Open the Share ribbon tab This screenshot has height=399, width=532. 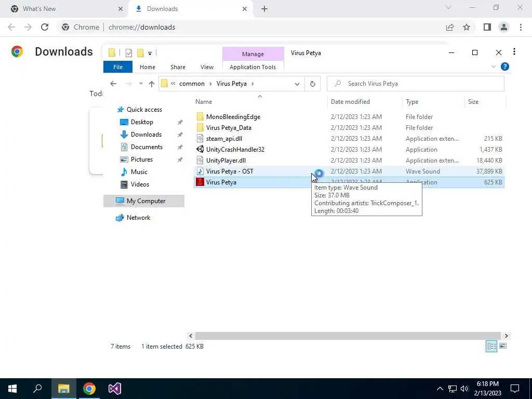[178, 67]
